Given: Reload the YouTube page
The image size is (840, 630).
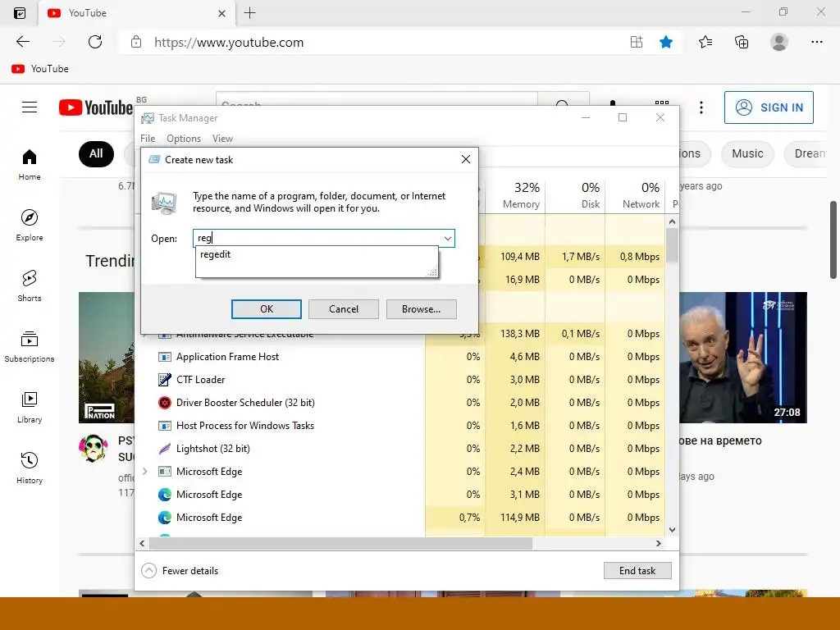Looking at the screenshot, I should click(x=95, y=42).
